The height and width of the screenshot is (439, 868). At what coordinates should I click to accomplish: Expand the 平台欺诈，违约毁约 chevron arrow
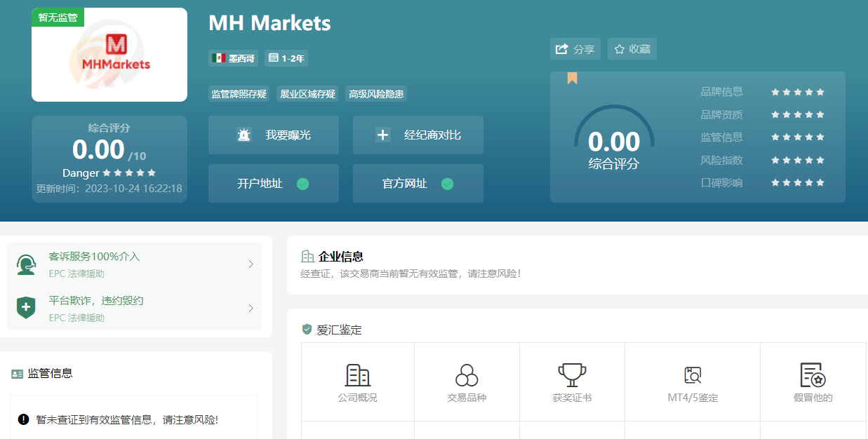251,309
